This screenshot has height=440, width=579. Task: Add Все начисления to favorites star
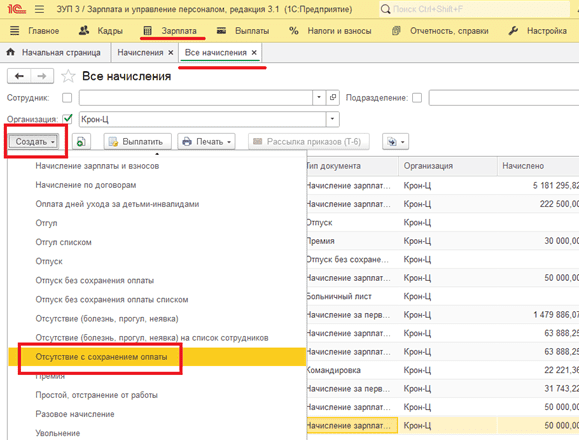click(68, 76)
